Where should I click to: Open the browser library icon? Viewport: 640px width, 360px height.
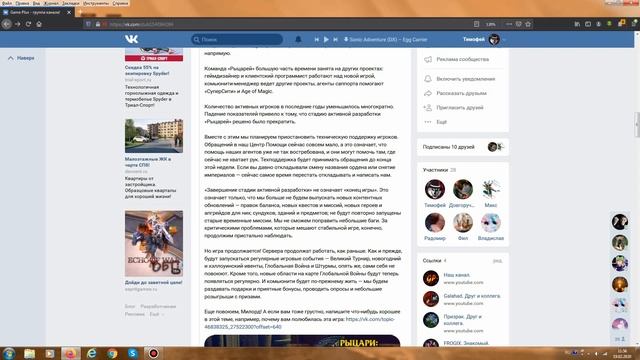pyautogui.click(x=577, y=24)
